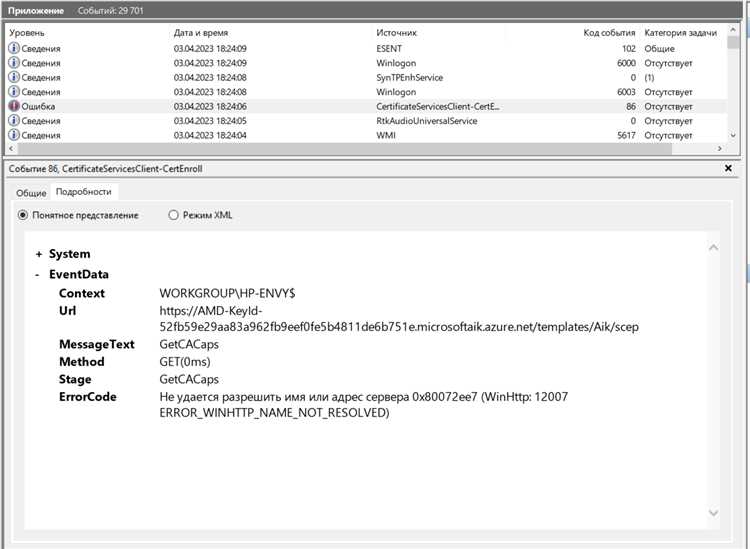Click the Stage field label

(75, 379)
